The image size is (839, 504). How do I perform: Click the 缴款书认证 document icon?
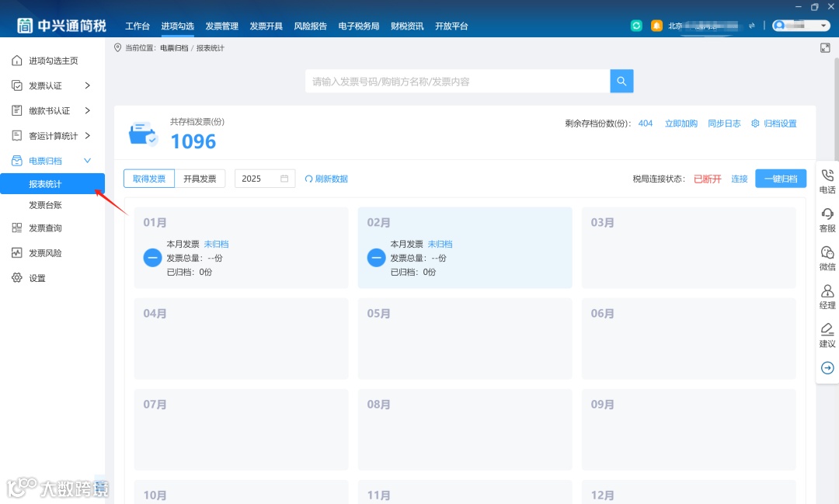17,111
